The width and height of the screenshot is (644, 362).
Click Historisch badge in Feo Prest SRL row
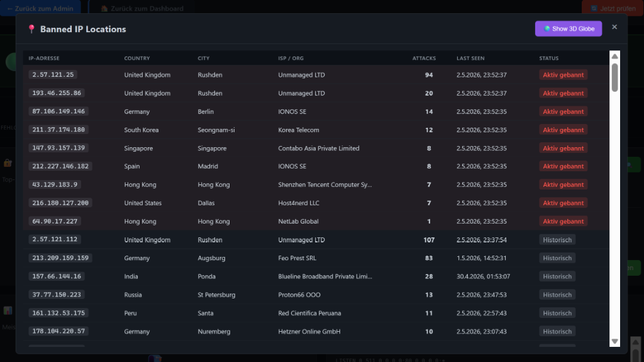(x=557, y=258)
